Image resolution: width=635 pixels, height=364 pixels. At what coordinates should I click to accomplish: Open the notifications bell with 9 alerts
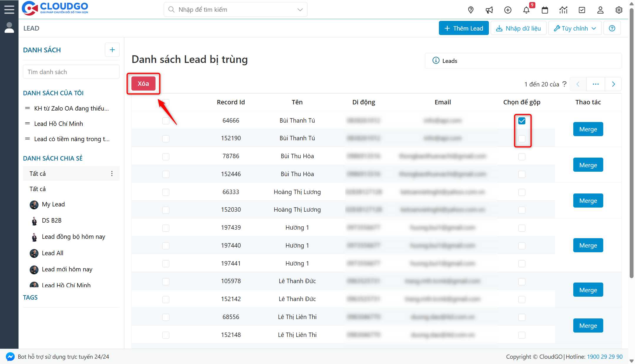tap(527, 10)
